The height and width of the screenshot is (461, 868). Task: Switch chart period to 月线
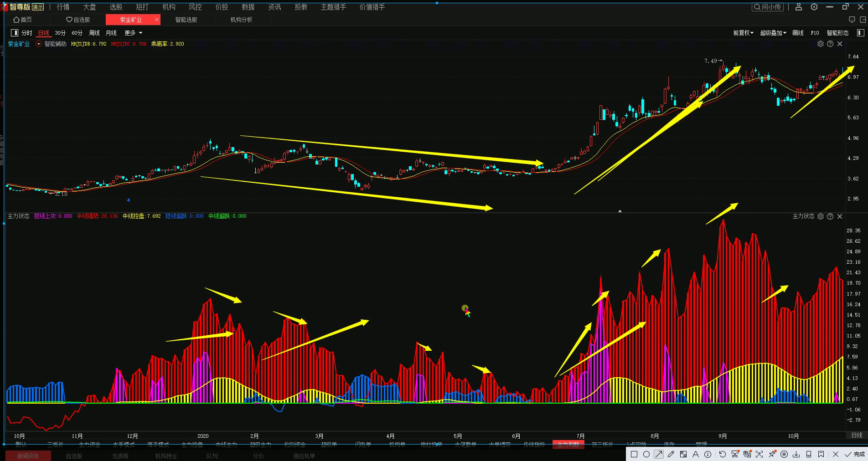point(111,33)
